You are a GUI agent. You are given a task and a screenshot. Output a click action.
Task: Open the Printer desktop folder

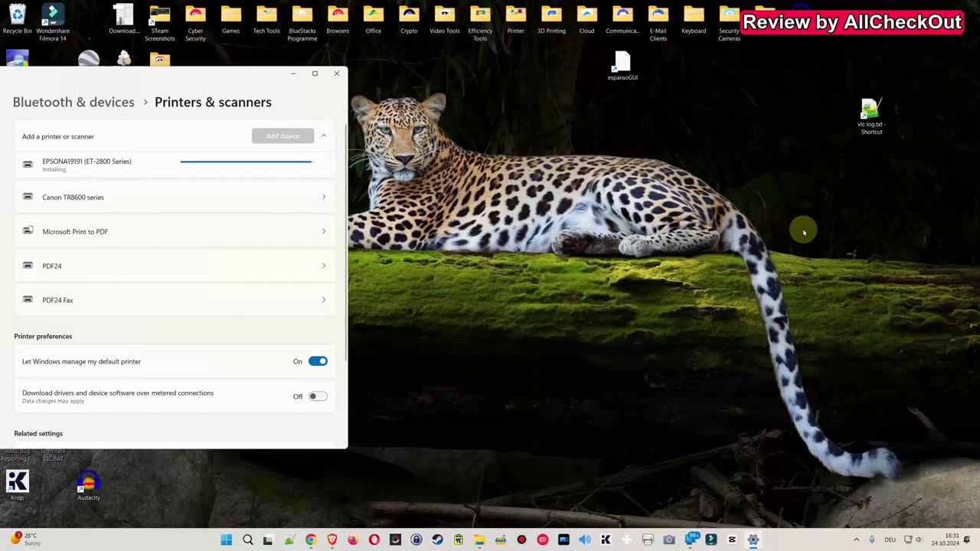point(516,20)
